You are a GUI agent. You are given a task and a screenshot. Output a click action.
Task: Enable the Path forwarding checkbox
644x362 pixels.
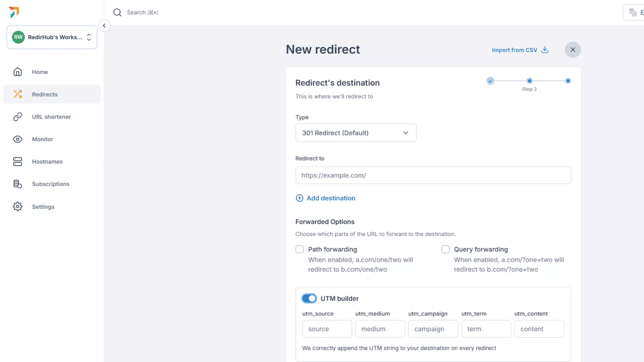click(300, 249)
